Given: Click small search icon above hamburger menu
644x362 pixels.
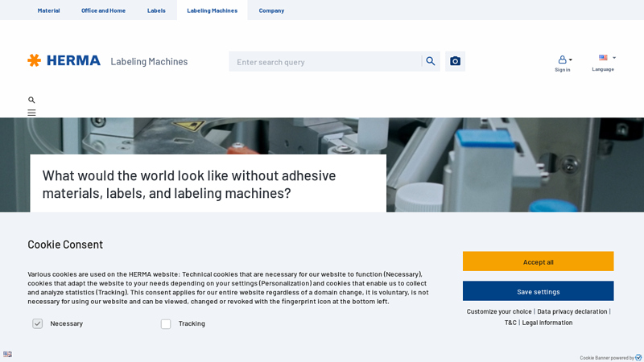Looking at the screenshot, I should point(31,101).
